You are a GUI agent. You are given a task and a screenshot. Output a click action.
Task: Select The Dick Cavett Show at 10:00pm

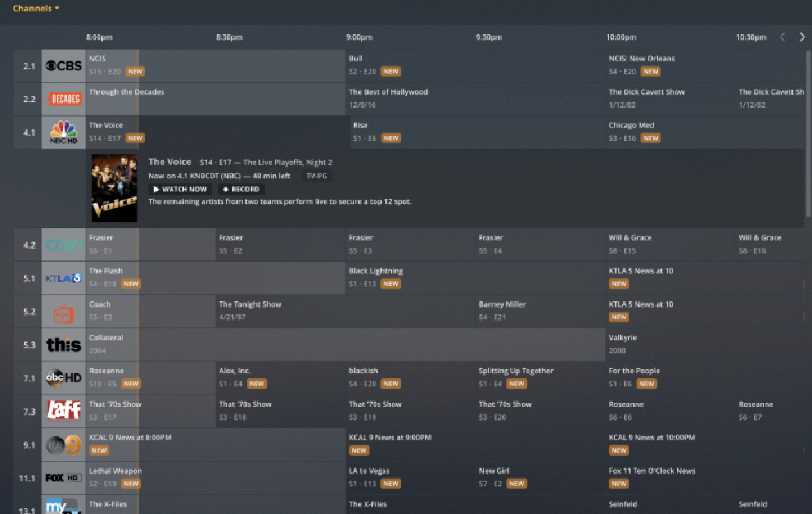(x=670, y=99)
